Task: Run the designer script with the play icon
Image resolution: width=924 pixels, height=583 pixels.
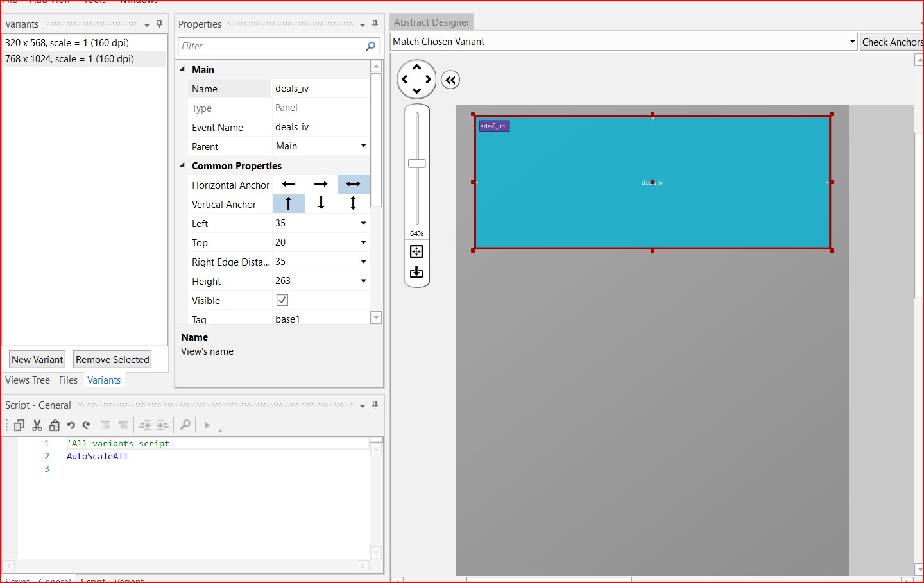Action: coord(207,425)
